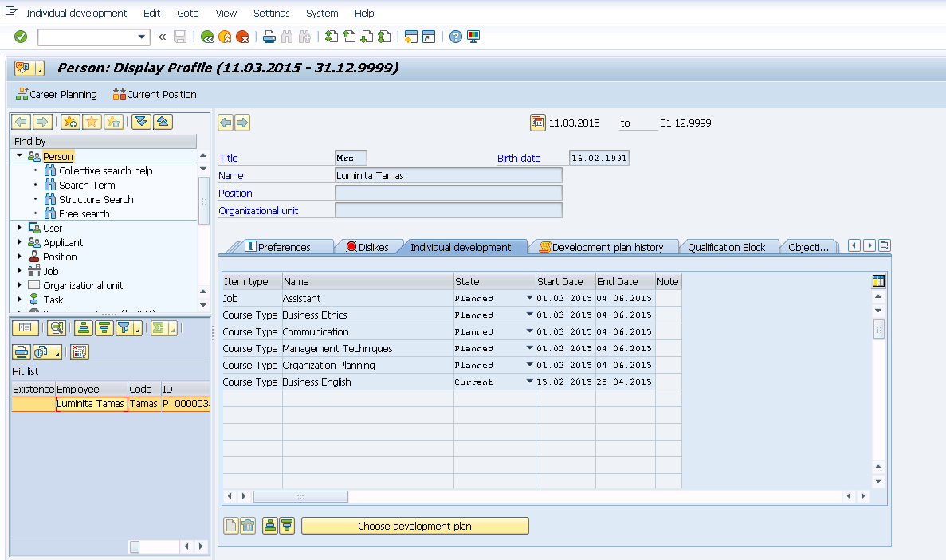Click the Customize local layout icon
Image resolution: width=946 pixels, height=560 pixels.
(x=473, y=37)
